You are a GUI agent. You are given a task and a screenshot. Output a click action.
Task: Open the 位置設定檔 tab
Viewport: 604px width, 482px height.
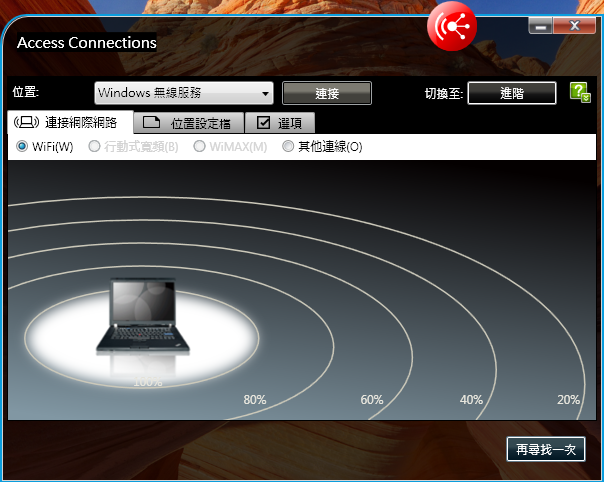click(189, 123)
